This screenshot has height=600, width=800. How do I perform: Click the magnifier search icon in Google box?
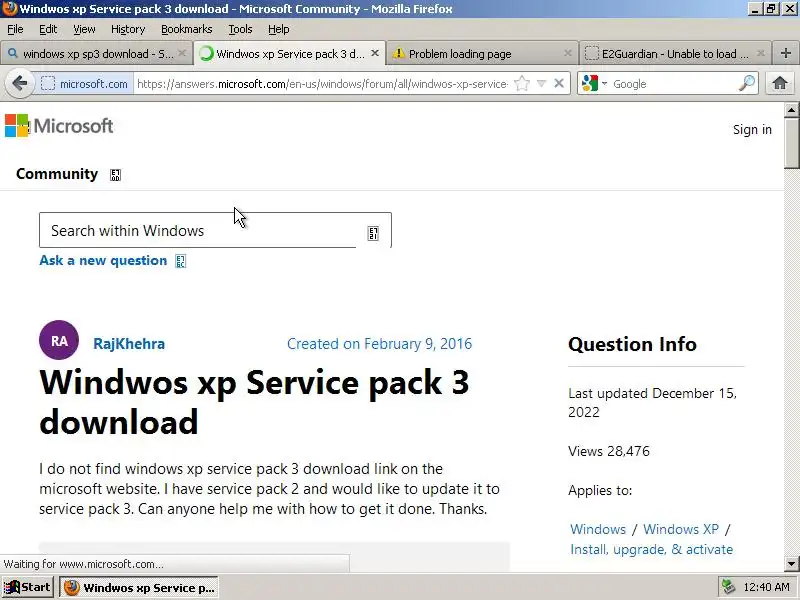coord(746,83)
